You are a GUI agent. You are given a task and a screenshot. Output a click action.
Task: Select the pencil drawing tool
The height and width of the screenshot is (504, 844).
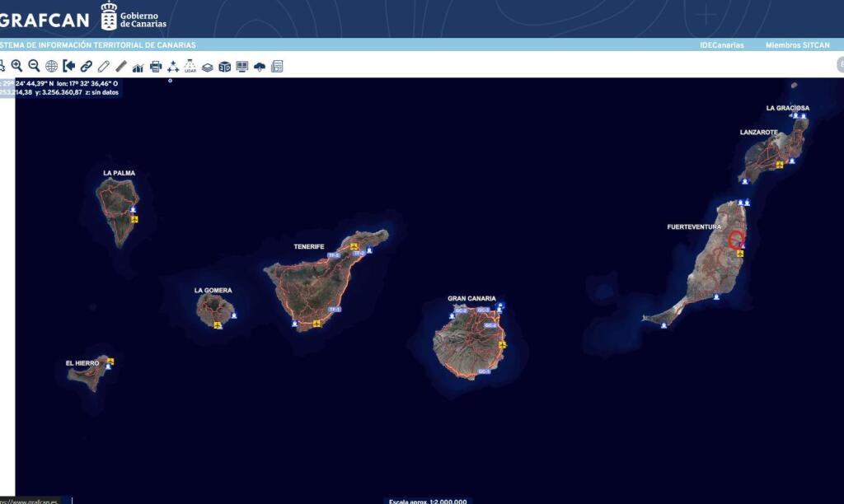pos(103,66)
